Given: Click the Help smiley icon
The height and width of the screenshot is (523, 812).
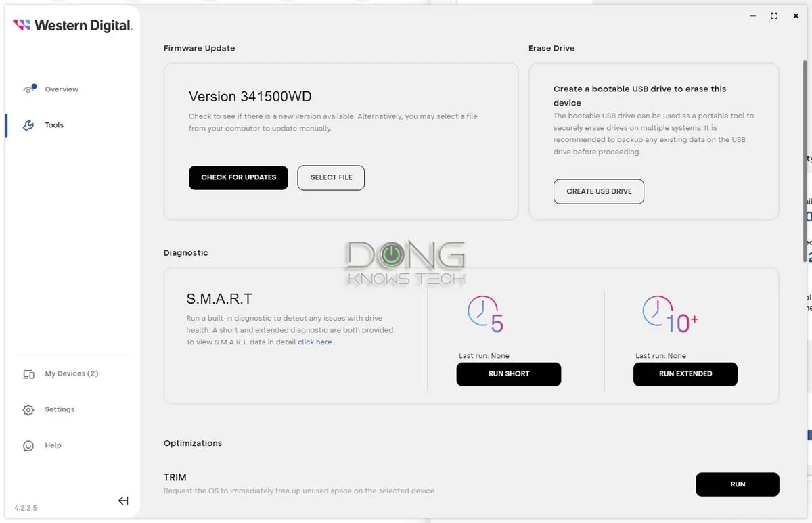Looking at the screenshot, I should (28, 446).
